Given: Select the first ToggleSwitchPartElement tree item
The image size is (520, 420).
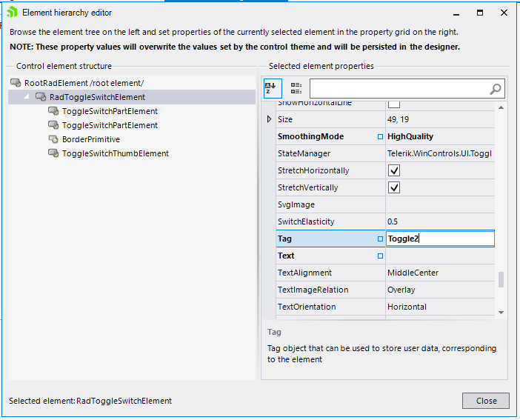Looking at the screenshot, I should point(110,111).
